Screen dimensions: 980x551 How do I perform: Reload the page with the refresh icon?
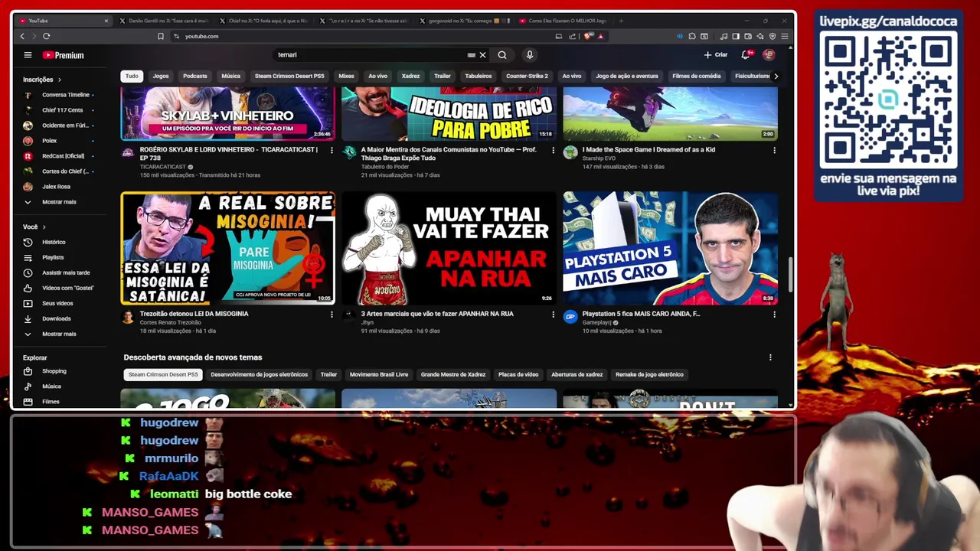(47, 36)
